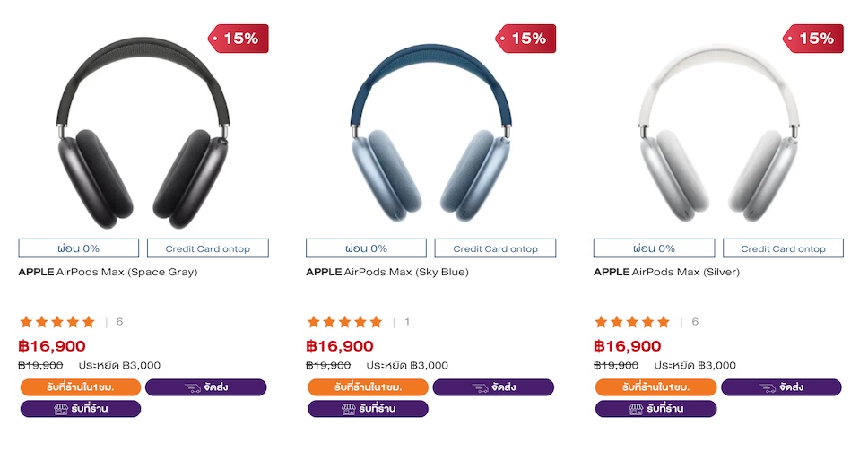
Task: Click the 15% discount tag on Silver
Action: 815,39
